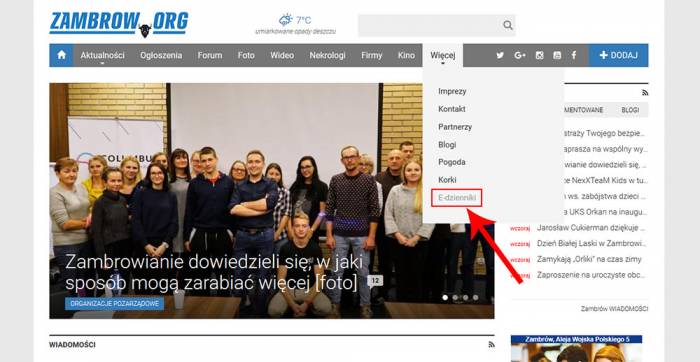700x362 pixels.
Task: Click into the search input field
Action: [x=429, y=25]
